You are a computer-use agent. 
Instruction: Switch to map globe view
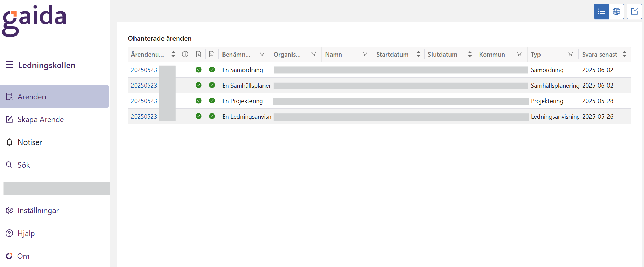point(616,11)
